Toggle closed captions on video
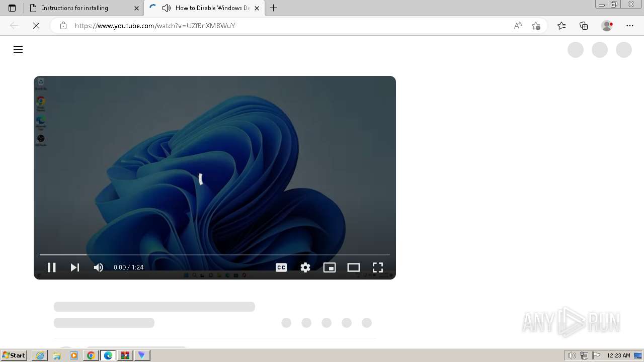The width and height of the screenshot is (644, 362). [281, 267]
